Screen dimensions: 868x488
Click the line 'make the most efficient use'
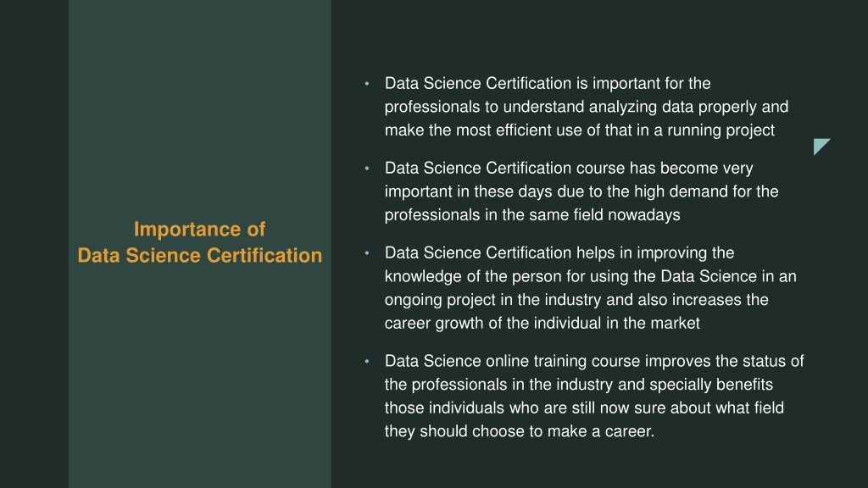(580, 130)
